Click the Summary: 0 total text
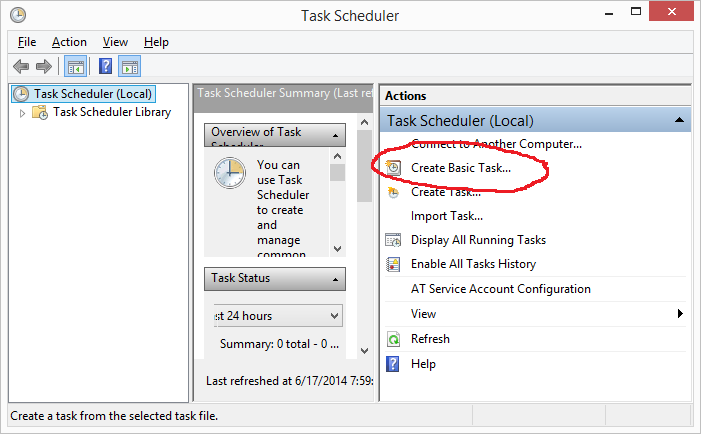701x434 pixels. (279, 344)
